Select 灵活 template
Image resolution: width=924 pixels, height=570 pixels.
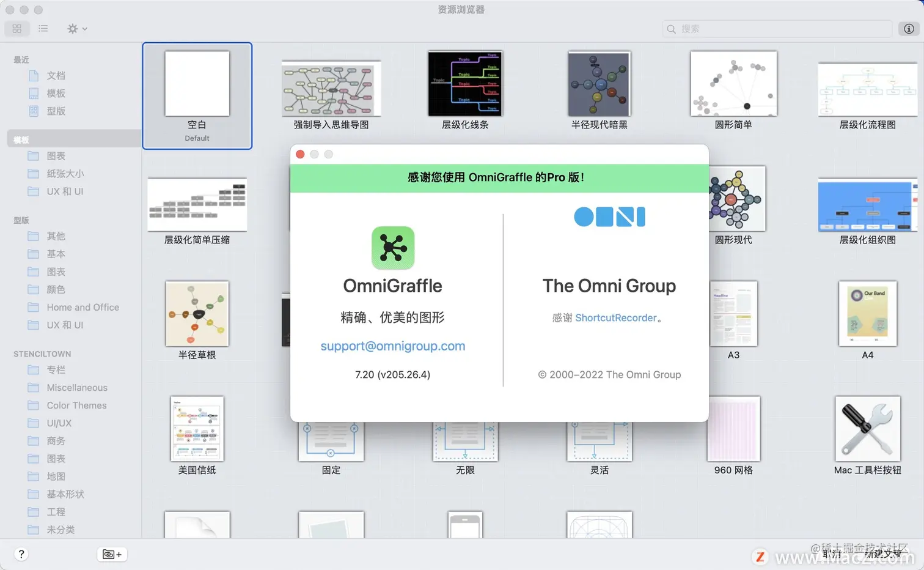pos(599,442)
